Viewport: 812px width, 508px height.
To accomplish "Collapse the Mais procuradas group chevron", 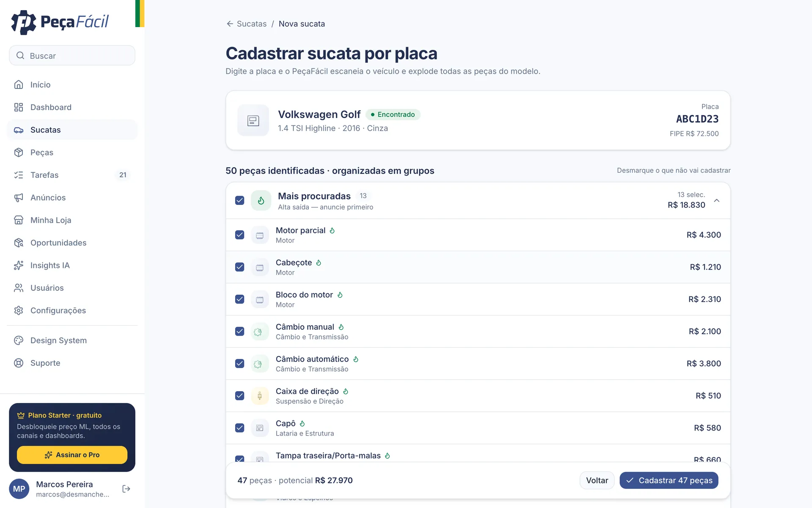I will (717, 200).
